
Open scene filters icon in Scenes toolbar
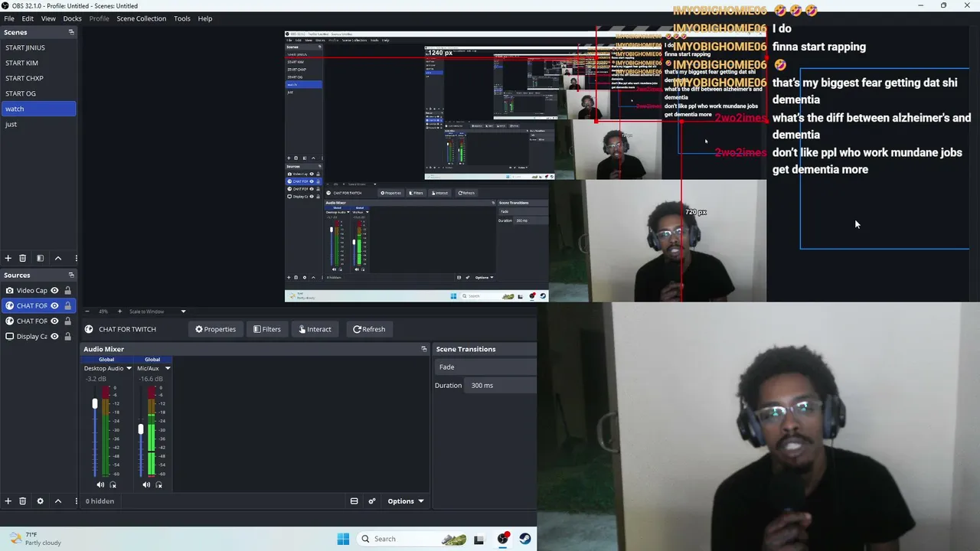pyautogui.click(x=40, y=259)
